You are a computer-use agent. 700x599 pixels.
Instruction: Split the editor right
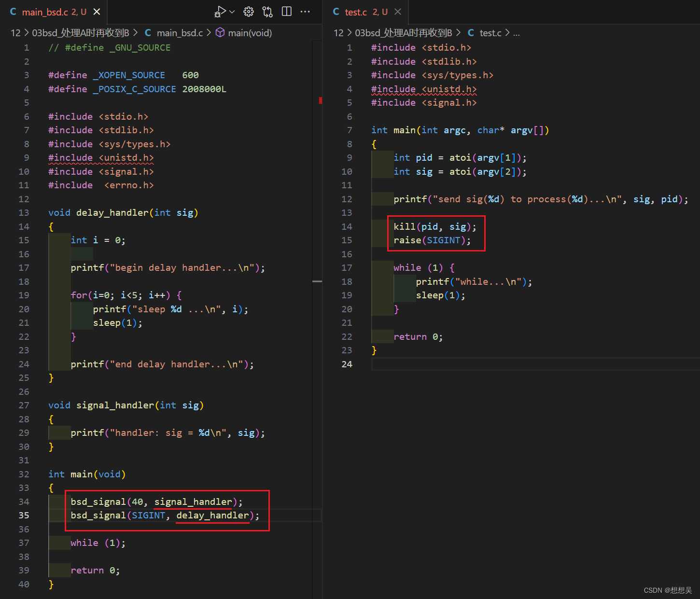tap(287, 12)
